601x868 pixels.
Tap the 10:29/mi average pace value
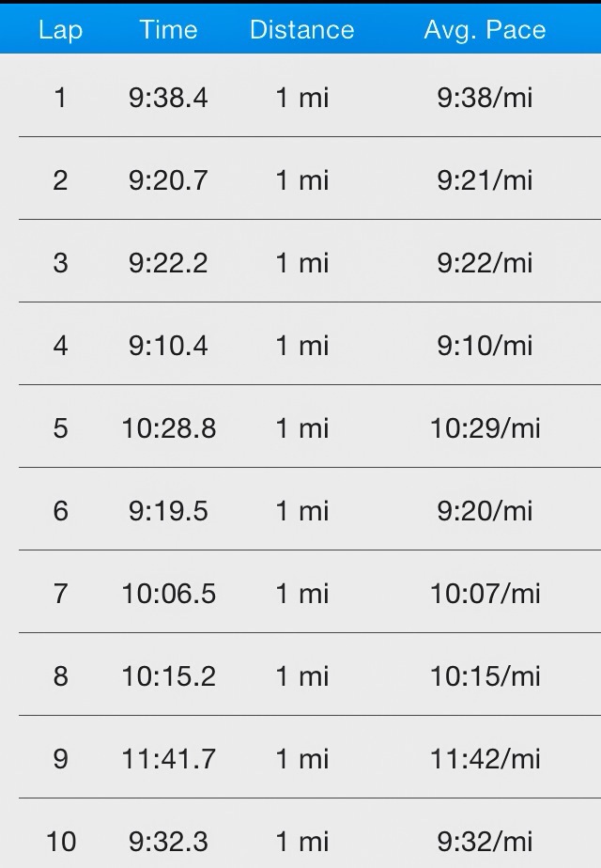(x=485, y=428)
